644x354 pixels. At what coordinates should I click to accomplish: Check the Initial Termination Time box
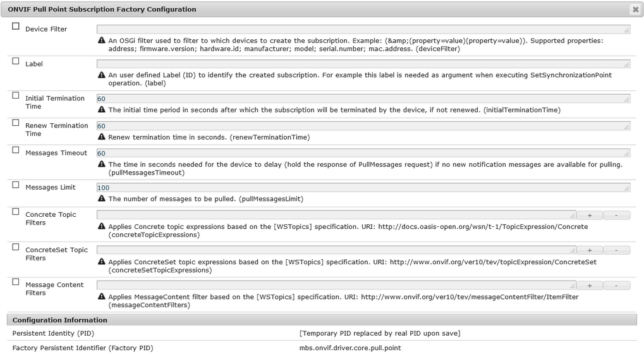coord(16,95)
